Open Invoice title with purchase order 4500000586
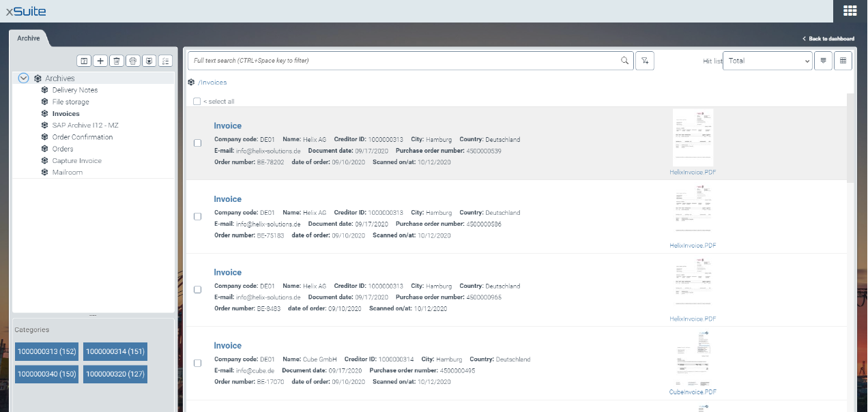Image resolution: width=868 pixels, height=412 pixels. (x=227, y=199)
